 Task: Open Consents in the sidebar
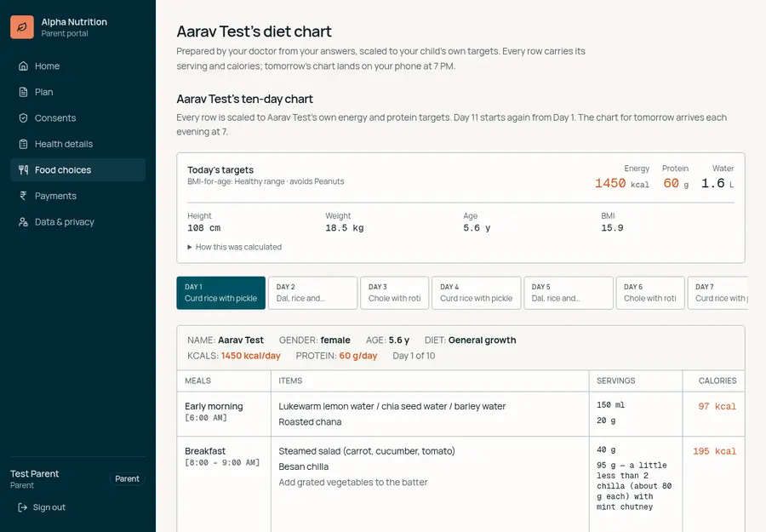tap(77, 117)
